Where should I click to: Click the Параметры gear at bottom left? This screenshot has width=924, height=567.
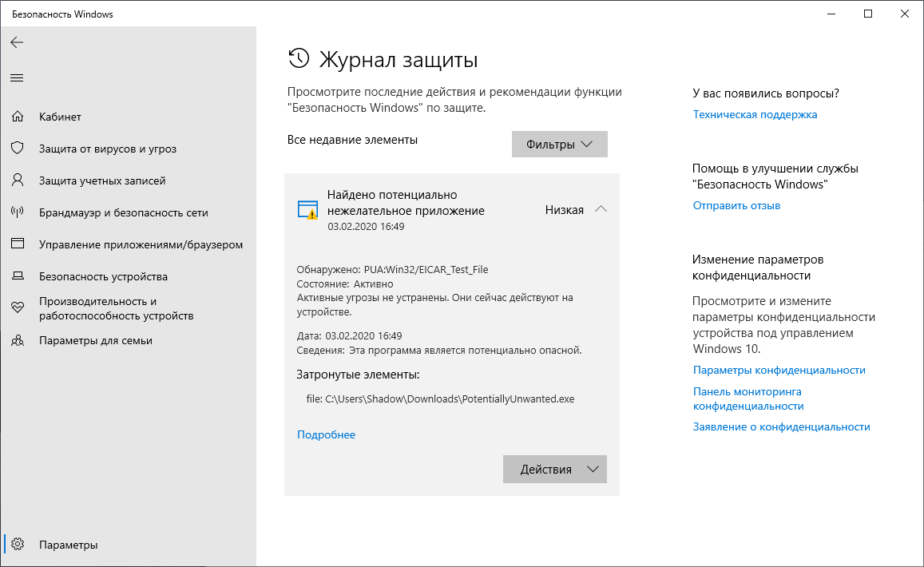[x=16, y=544]
